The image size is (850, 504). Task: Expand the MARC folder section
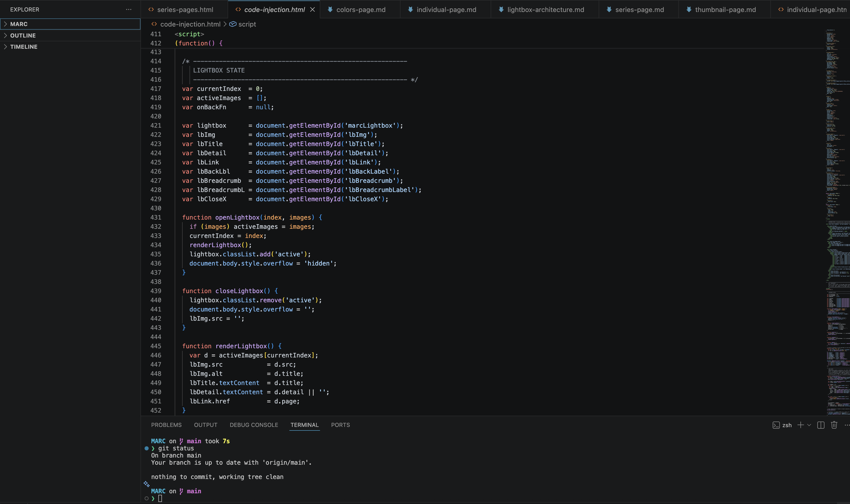pos(70,24)
